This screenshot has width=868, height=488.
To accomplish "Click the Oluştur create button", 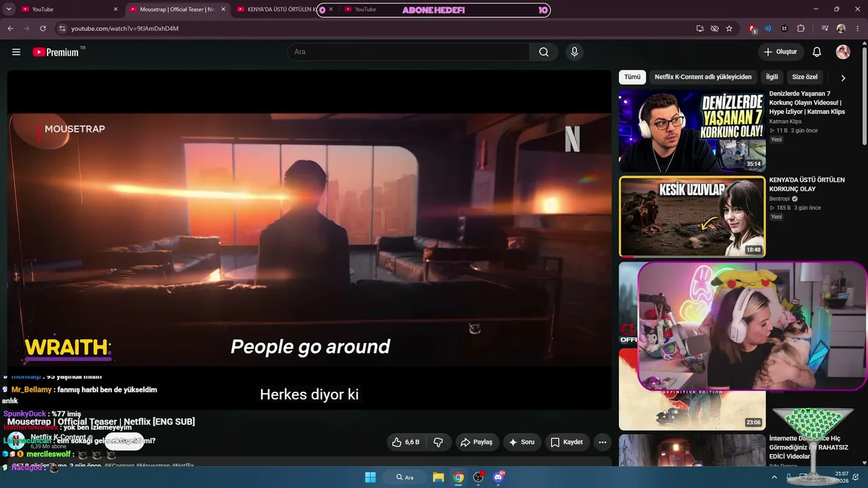I will pyautogui.click(x=781, y=52).
